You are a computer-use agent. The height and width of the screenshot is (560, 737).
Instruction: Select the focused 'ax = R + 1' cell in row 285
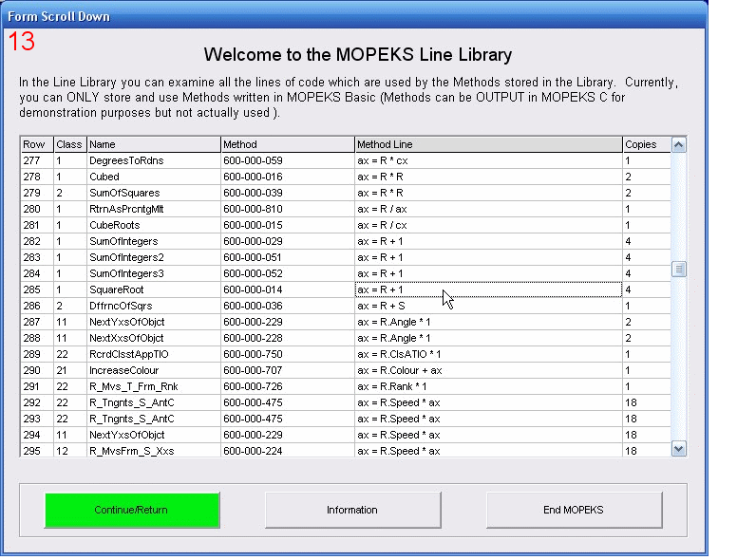click(488, 289)
